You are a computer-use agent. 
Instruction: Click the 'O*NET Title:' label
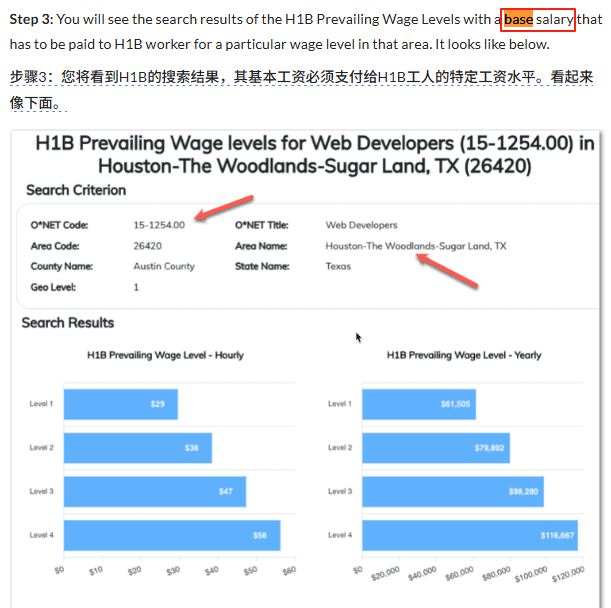point(261,225)
